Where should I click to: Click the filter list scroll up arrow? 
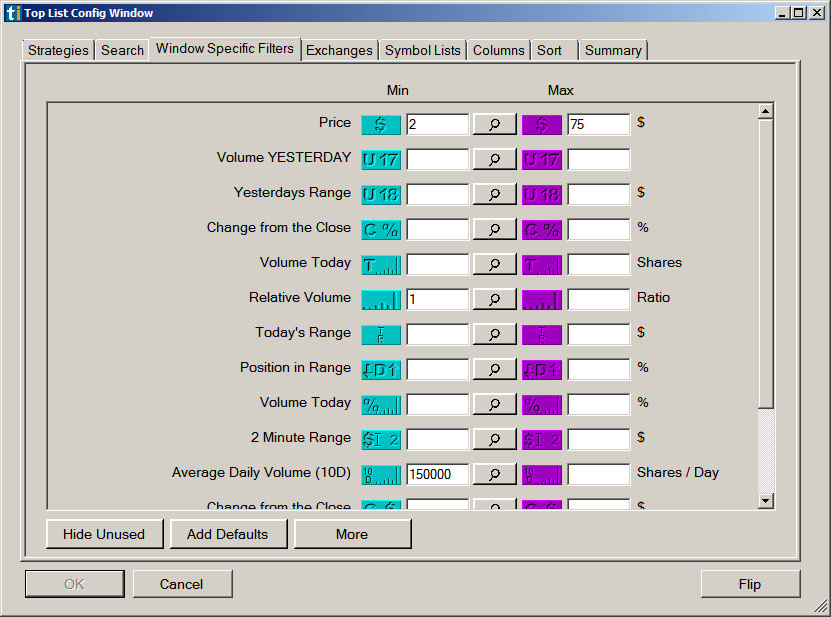coord(765,111)
